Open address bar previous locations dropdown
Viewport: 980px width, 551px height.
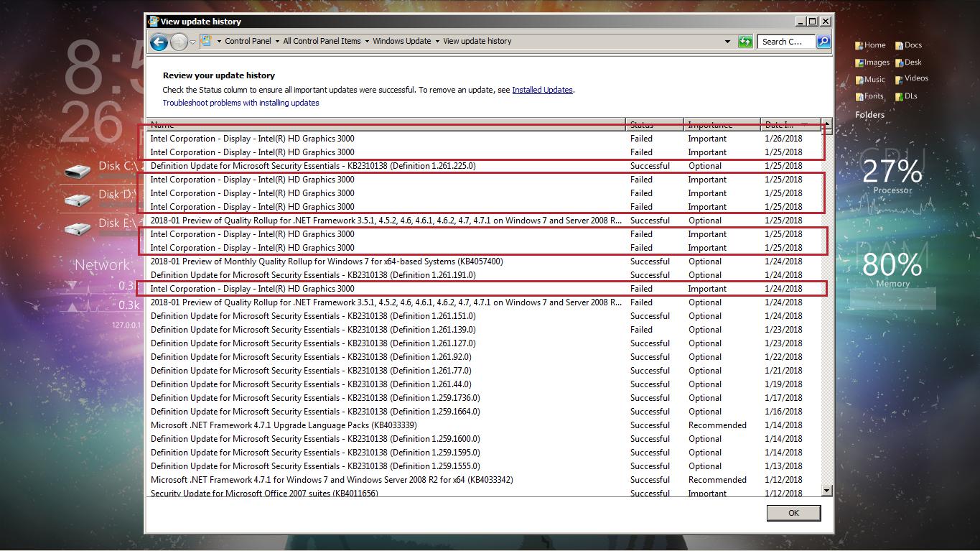(727, 42)
